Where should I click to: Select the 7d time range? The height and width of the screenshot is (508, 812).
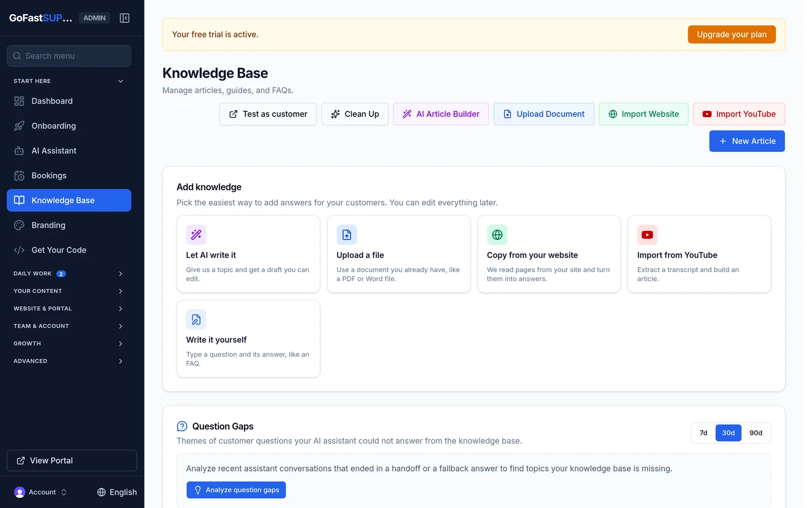[x=703, y=433]
